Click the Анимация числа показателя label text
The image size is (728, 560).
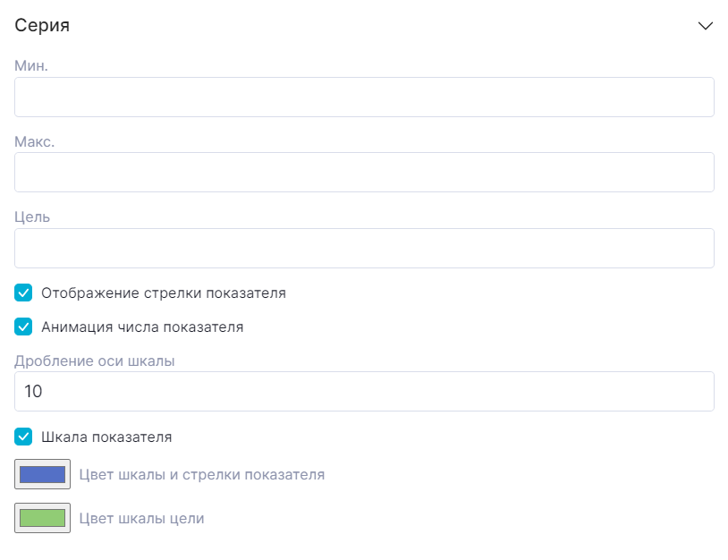(142, 327)
